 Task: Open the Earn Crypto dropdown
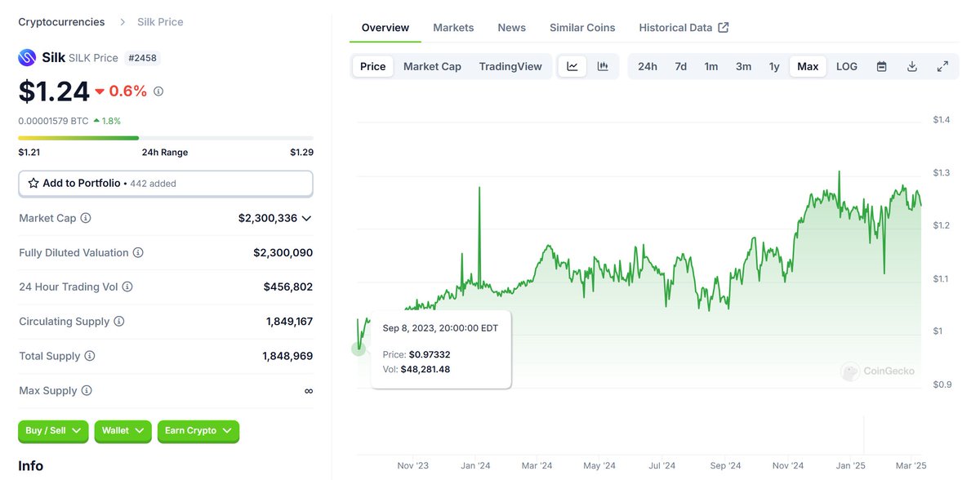click(198, 431)
